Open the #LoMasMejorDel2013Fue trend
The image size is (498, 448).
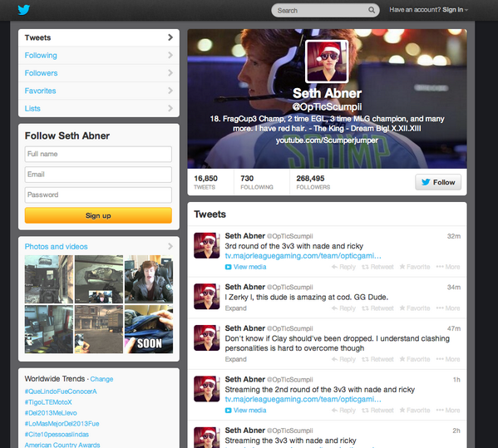click(62, 424)
